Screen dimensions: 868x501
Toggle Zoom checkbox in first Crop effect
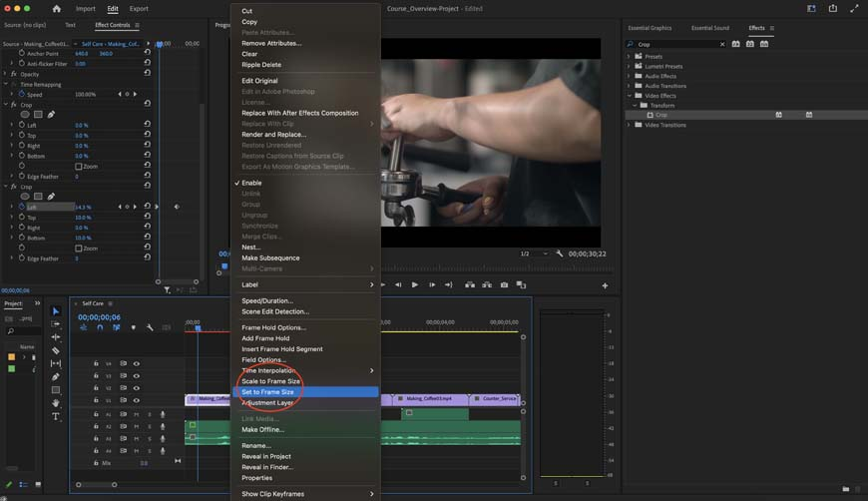[x=78, y=166]
